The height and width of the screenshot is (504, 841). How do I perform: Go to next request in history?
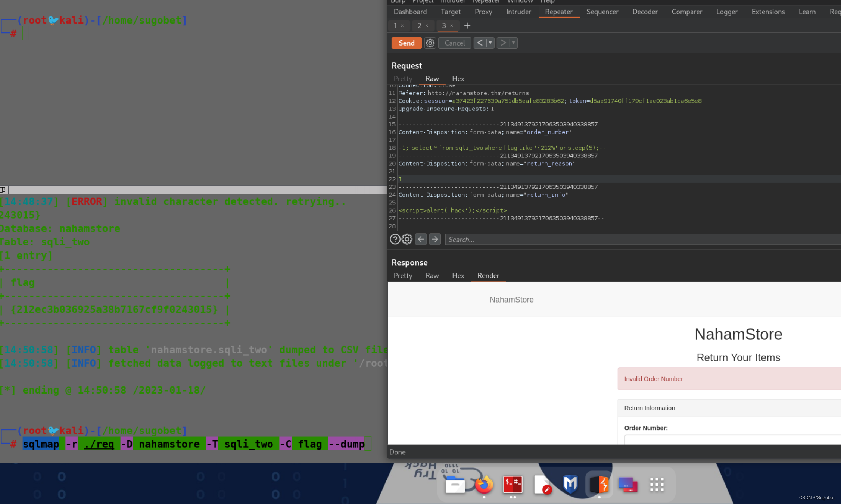(503, 43)
